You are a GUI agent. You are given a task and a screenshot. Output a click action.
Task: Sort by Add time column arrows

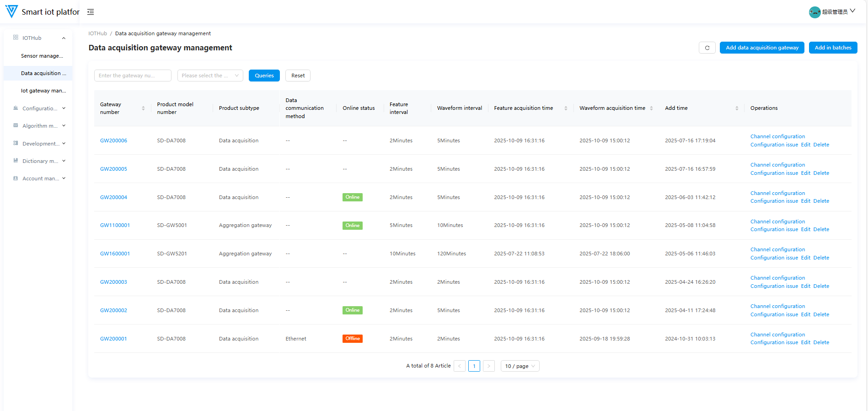click(737, 108)
